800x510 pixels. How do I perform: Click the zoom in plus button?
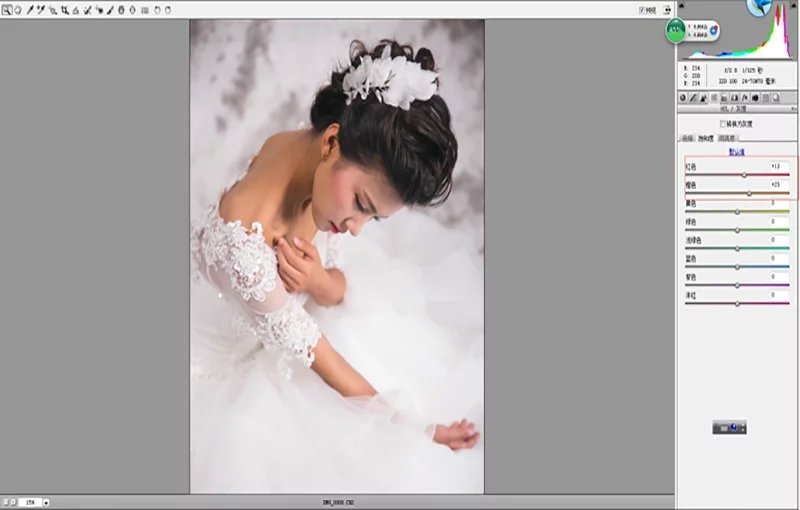coord(13,502)
